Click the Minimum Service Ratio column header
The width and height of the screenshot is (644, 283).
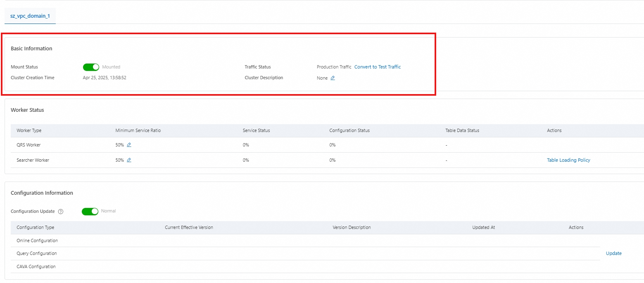click(x=138, y=130)
